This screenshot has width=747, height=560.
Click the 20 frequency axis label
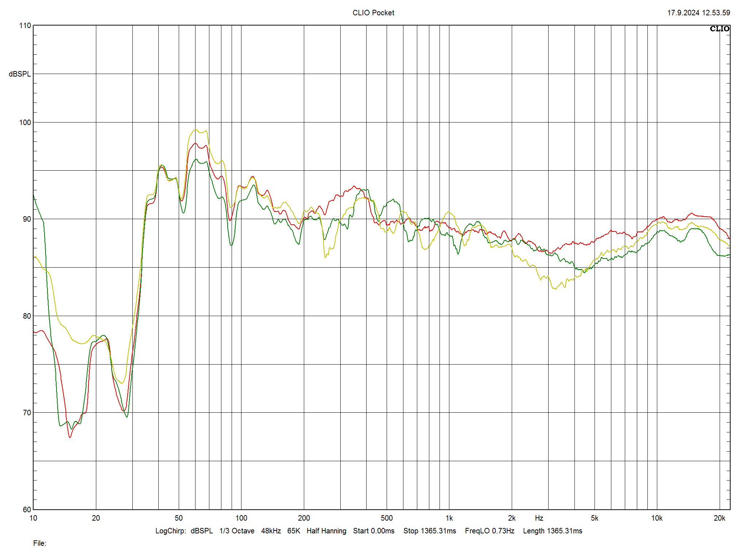click(x=96, y=518)
